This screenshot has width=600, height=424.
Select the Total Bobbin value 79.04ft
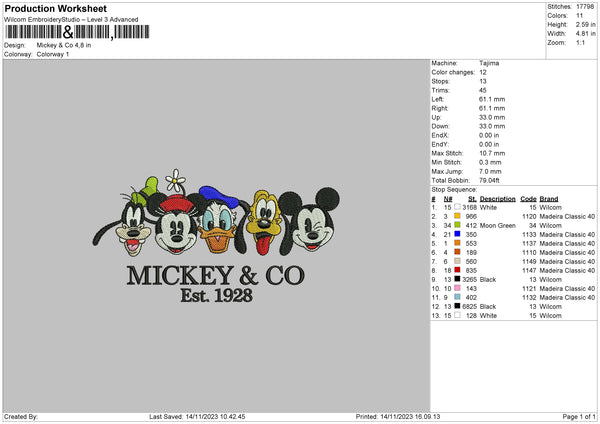[x=489, y=180]
